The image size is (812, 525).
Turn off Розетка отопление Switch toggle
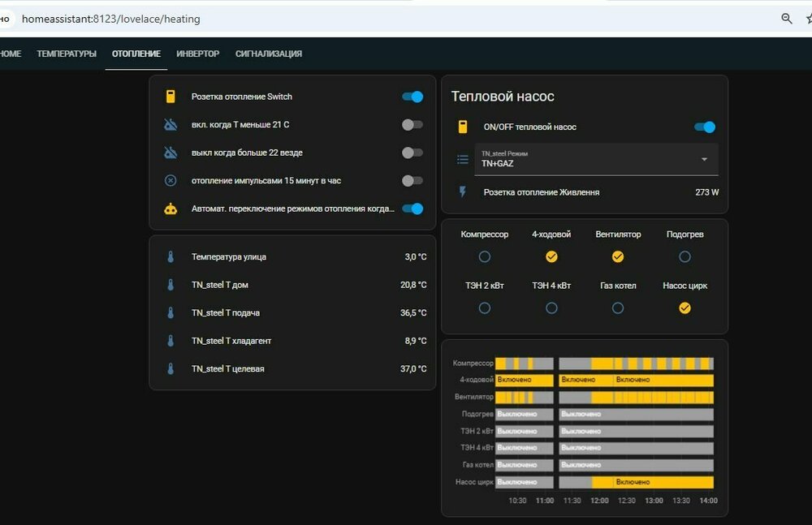click(412, 97)
